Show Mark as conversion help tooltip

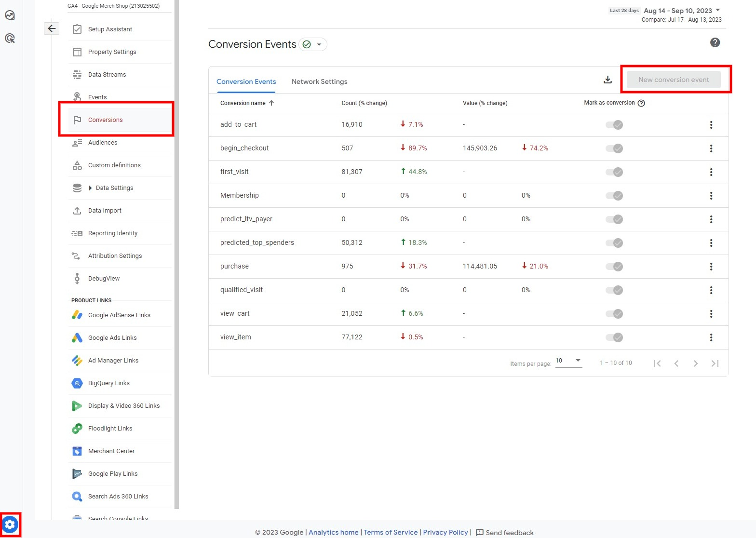click(x=641, y=103)
